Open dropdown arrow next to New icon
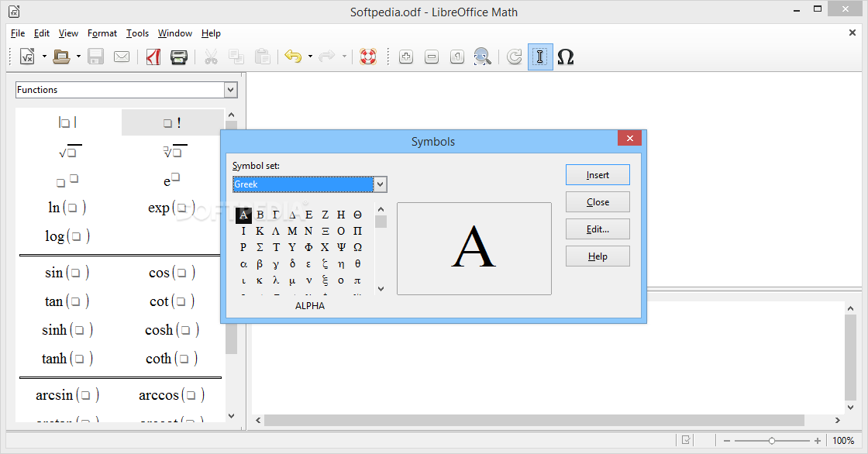The height and width of the screenshot is (454, 868). click(x=44, y=57)
